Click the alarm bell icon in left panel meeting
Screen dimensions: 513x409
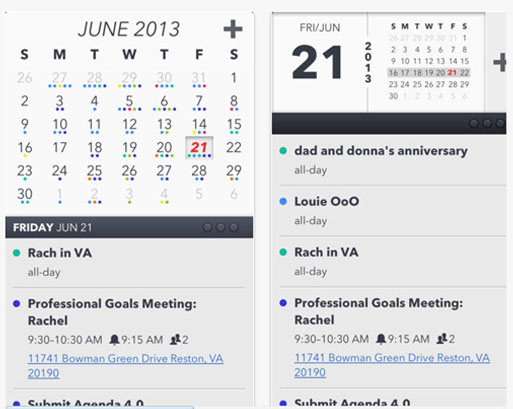pos(114,340)
